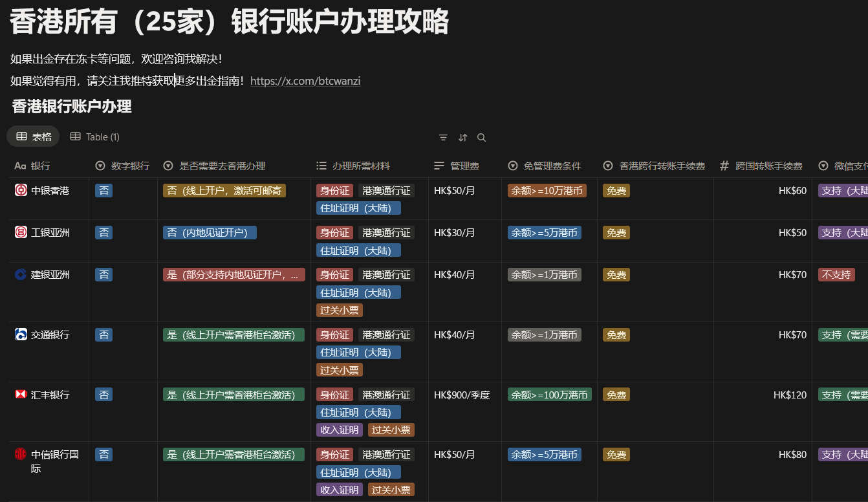Open the table search magnifier icon
The image size is (868, 502).
[x=481, y=137]
